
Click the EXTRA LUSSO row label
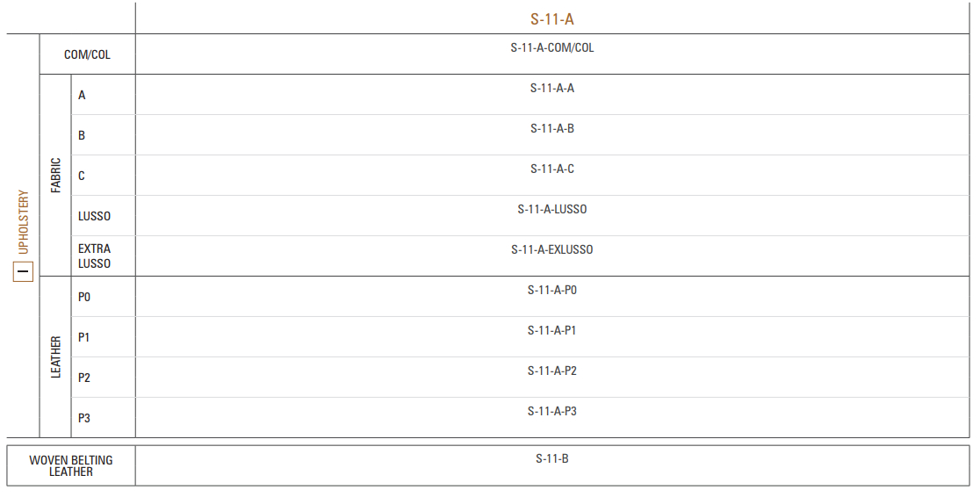click(94, 256)
